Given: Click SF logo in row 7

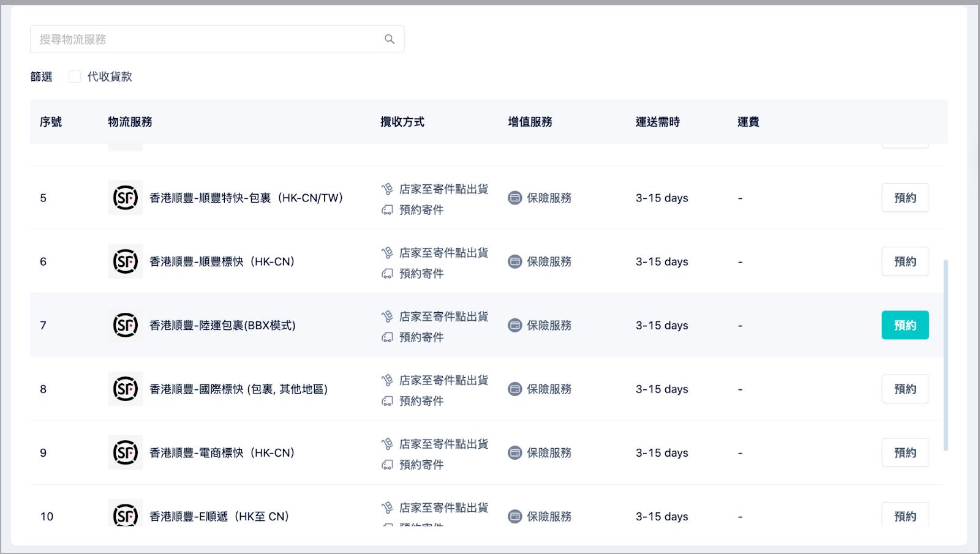Looking at the screenshot, I should 126,325.
